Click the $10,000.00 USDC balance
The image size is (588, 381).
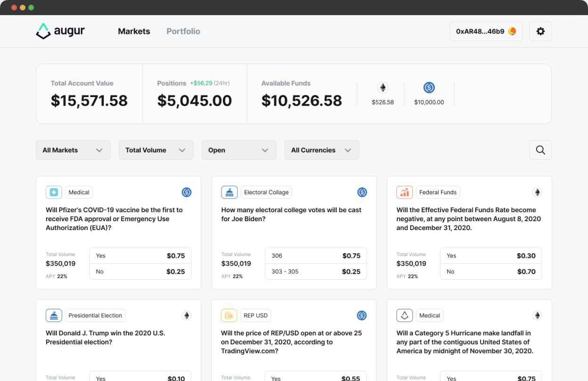tap(429, 102)
